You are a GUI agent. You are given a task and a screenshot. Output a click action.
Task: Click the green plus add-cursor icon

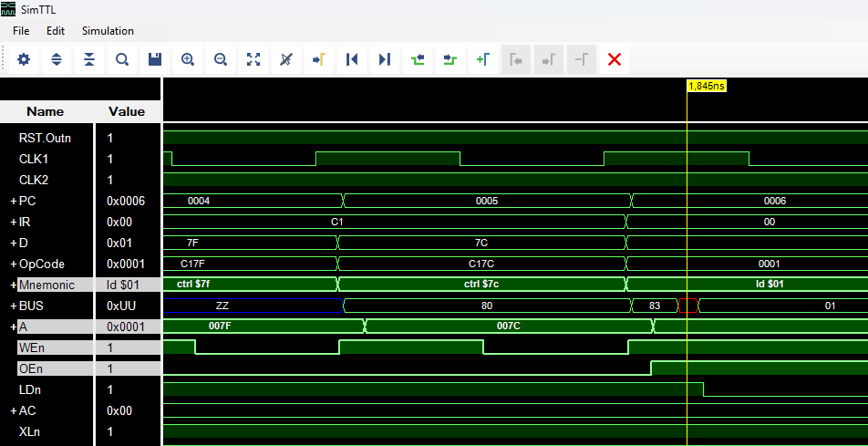click(483, 59)
